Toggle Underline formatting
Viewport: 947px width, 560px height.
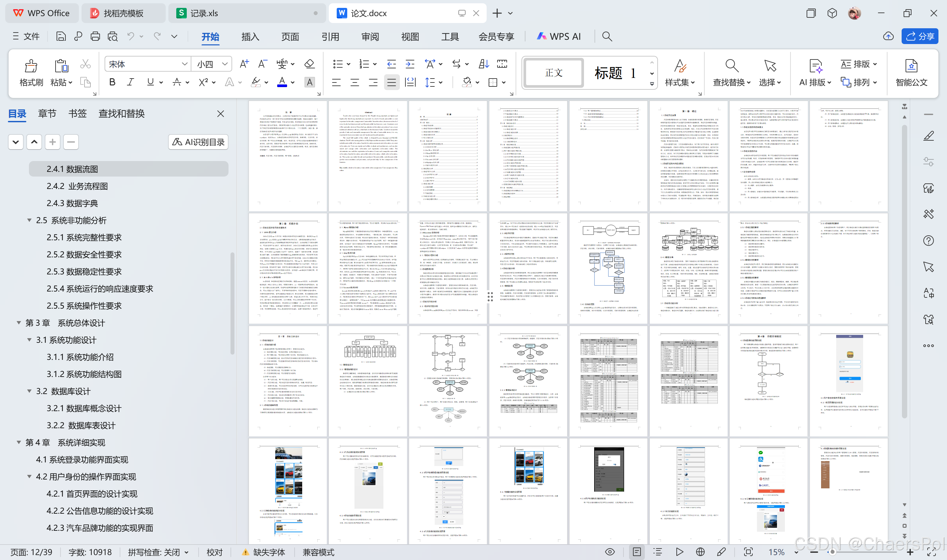pyautogui.click(x=150, y=82)
